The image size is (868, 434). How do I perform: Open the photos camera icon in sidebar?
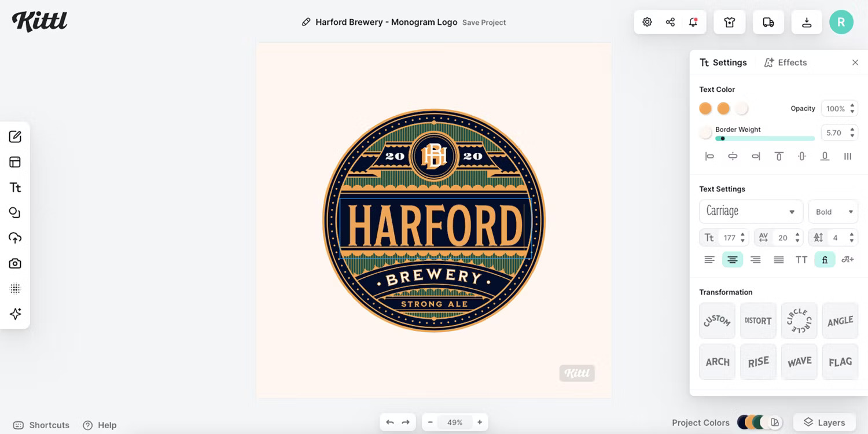point(15,263)
